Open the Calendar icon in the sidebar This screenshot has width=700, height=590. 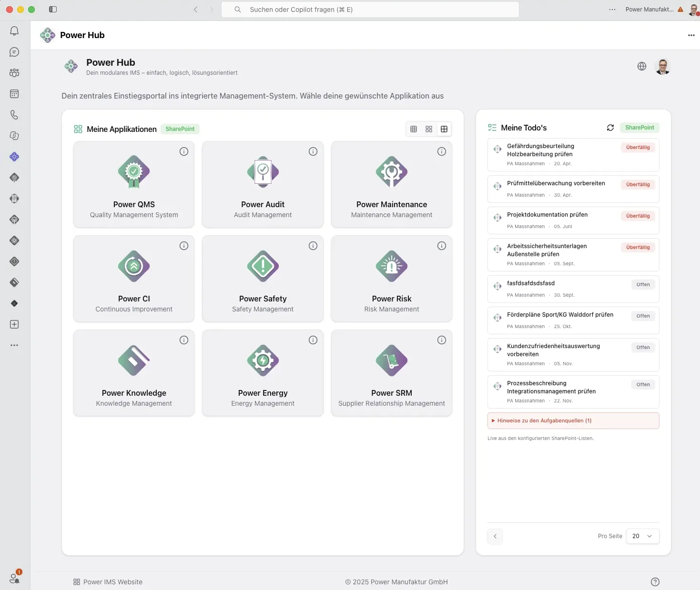[x=14, y=94]
